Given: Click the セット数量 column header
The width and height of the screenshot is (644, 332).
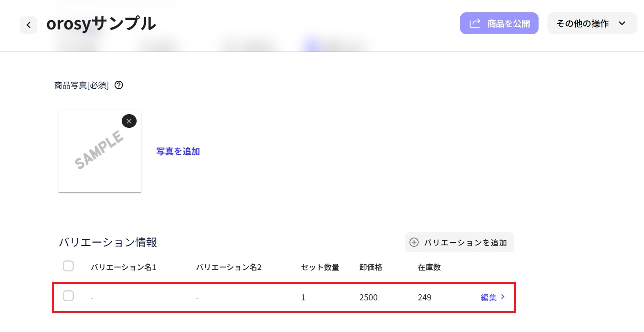Looking at the screenshot, I should pyautogui.click(x=320, y=267).
